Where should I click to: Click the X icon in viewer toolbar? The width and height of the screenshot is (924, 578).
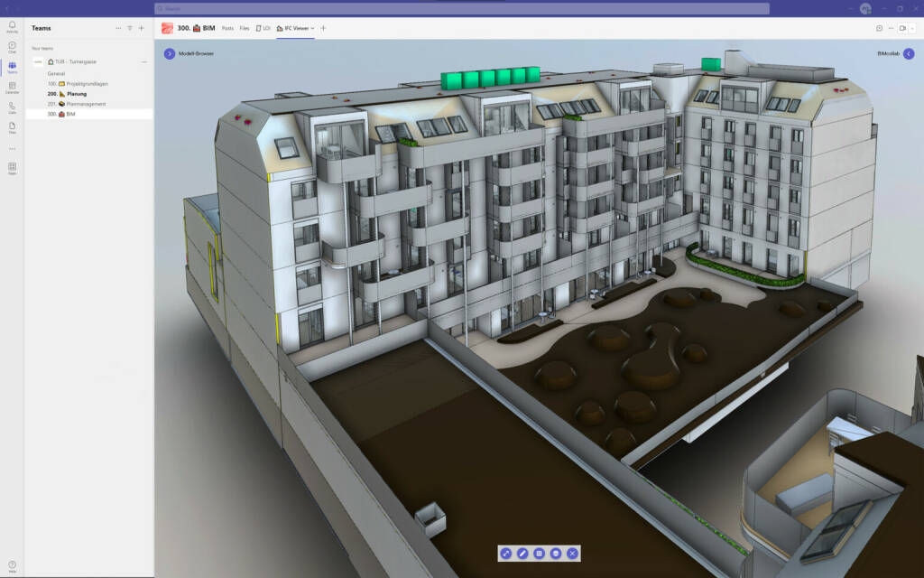tap(572, 553)
